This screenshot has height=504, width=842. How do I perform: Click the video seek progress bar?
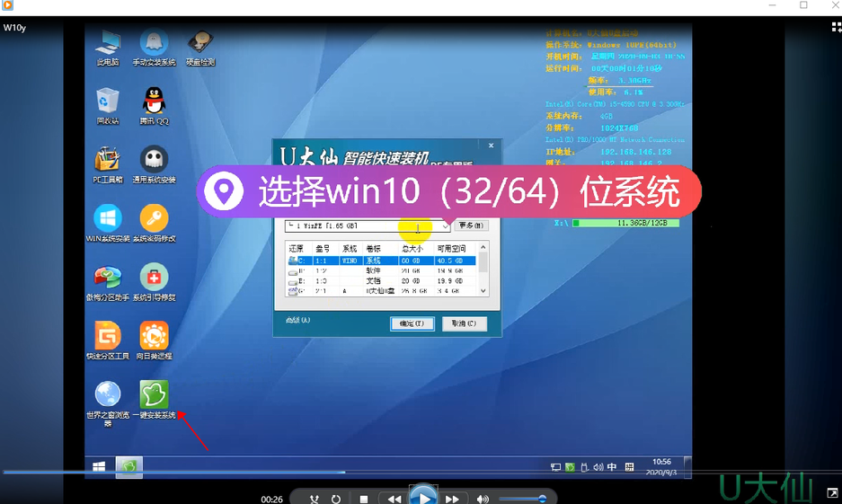click(x=421, y=473)
